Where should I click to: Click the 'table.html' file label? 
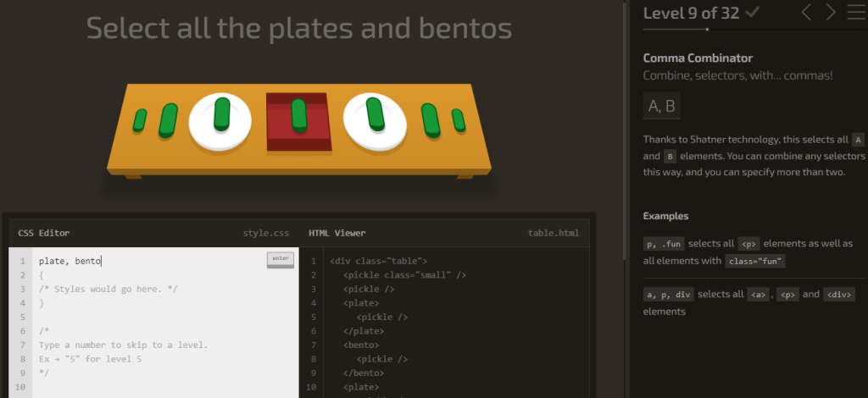(x=554, y=233)
